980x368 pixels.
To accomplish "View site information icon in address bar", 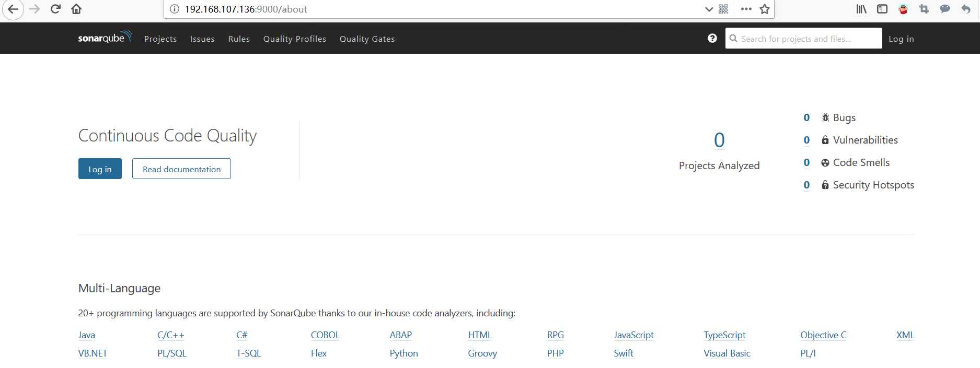I will (x=175, y=9).
